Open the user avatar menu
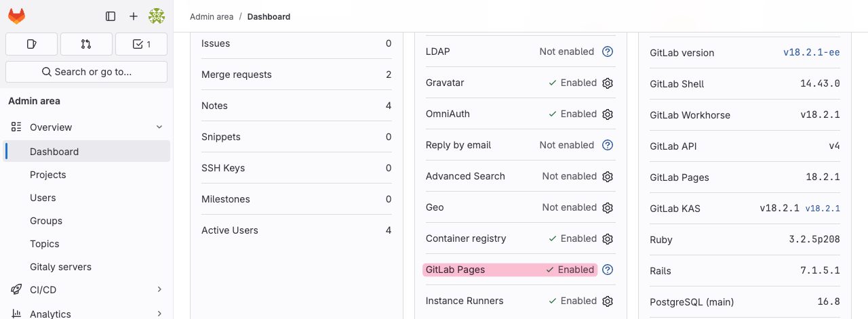This screenshot has width=868, height=319. (157, 16)
